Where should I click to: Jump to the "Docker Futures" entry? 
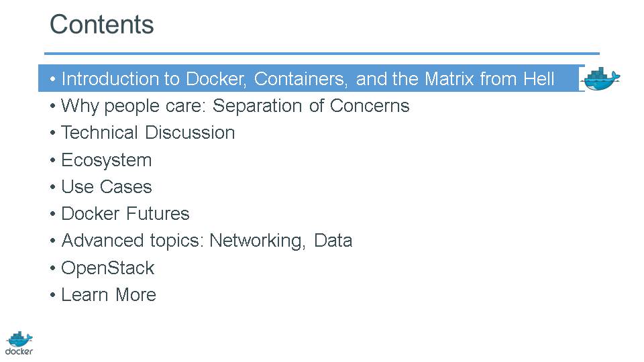coord(125,214)
